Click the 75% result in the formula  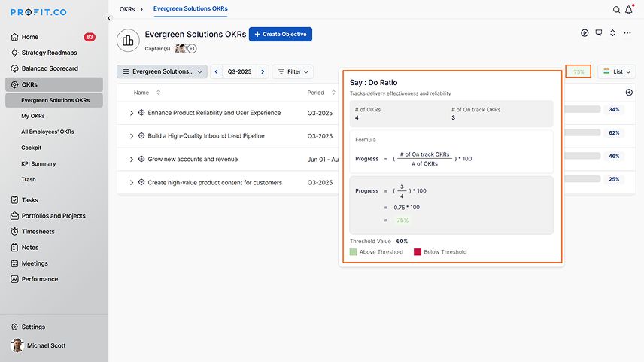coord(402,221)
